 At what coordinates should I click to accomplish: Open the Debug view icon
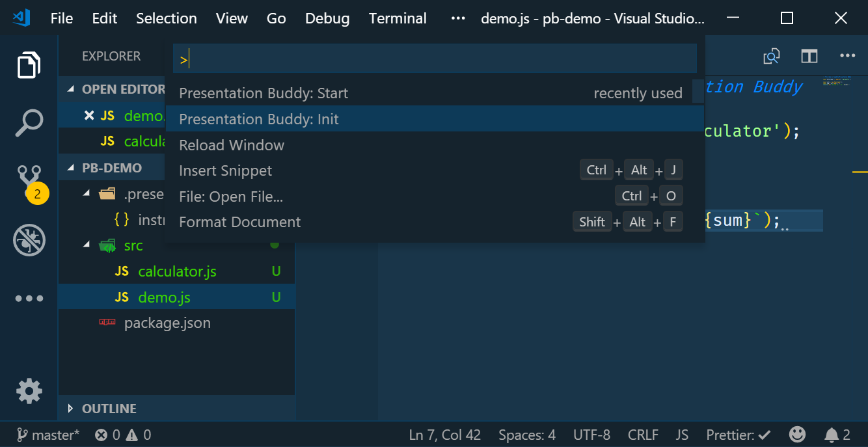(29, 240)
